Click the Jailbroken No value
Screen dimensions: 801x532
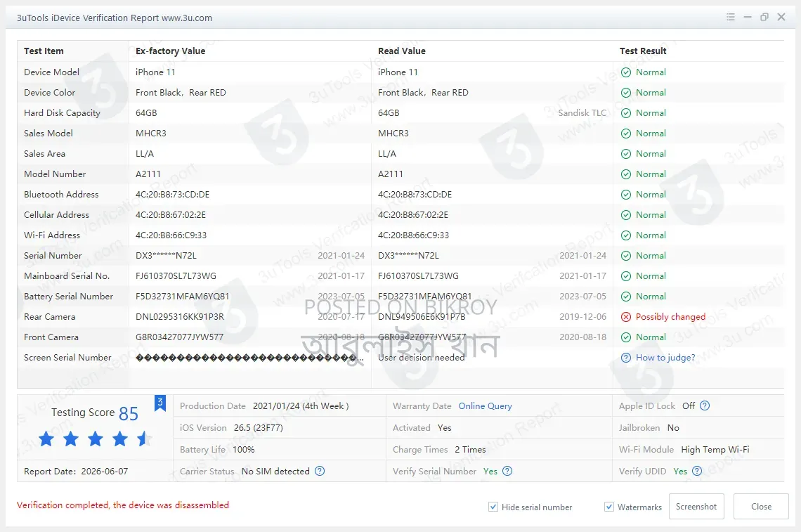click(x=673, y=428)
